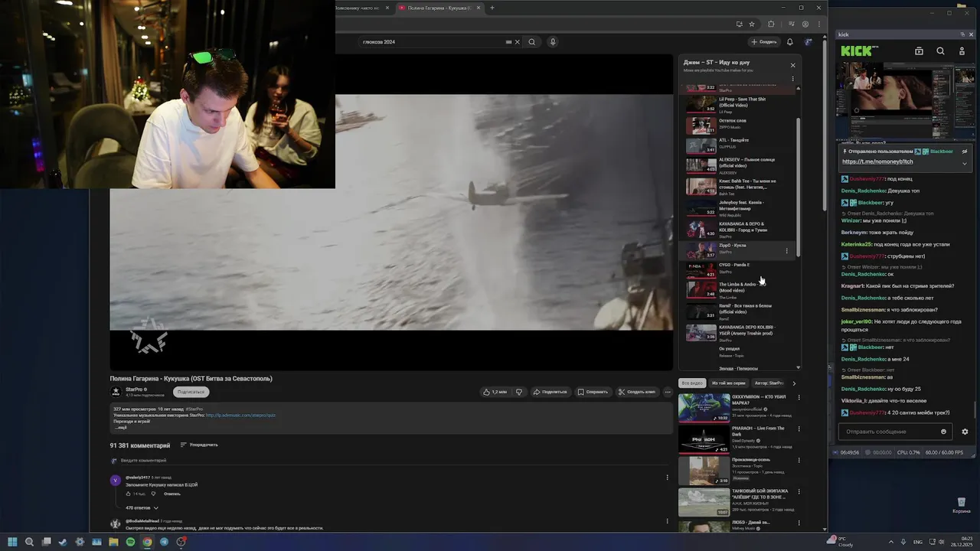Click Ответить under first comment

click(172, 494)
